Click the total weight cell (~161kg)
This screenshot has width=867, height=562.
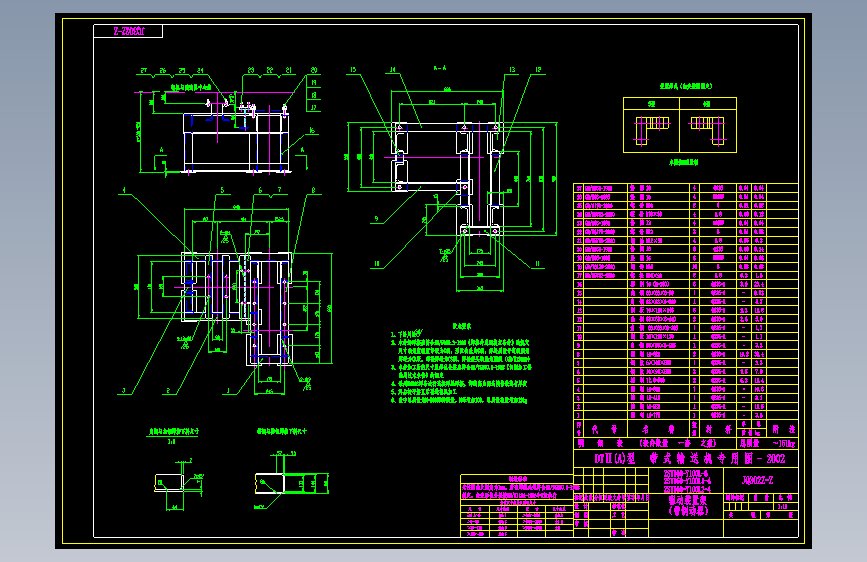point(784,444)
